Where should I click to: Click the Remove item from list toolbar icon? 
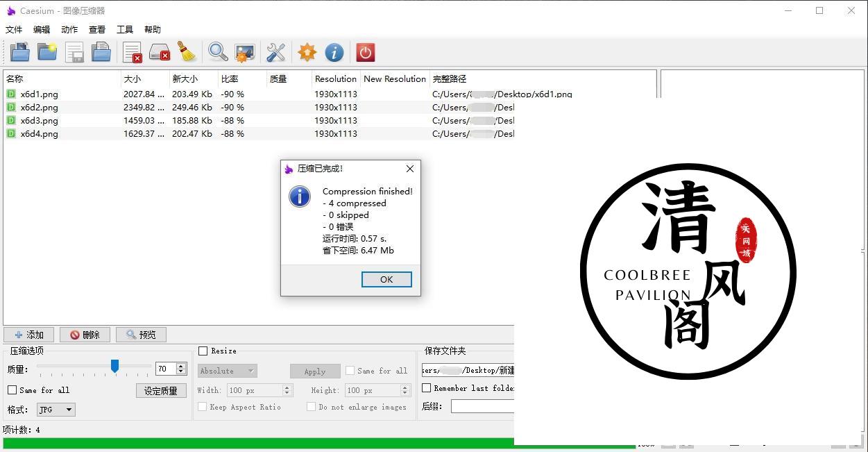click(x=133, y=52)
